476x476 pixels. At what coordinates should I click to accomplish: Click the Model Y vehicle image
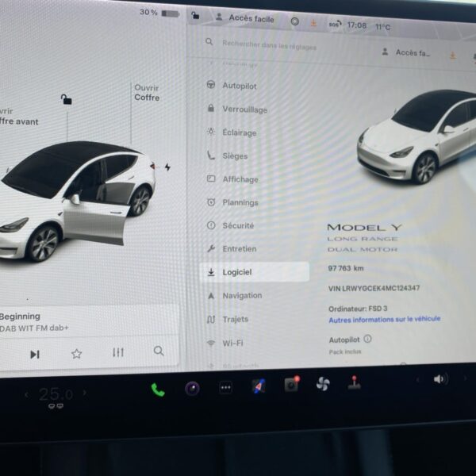point(416,136)
